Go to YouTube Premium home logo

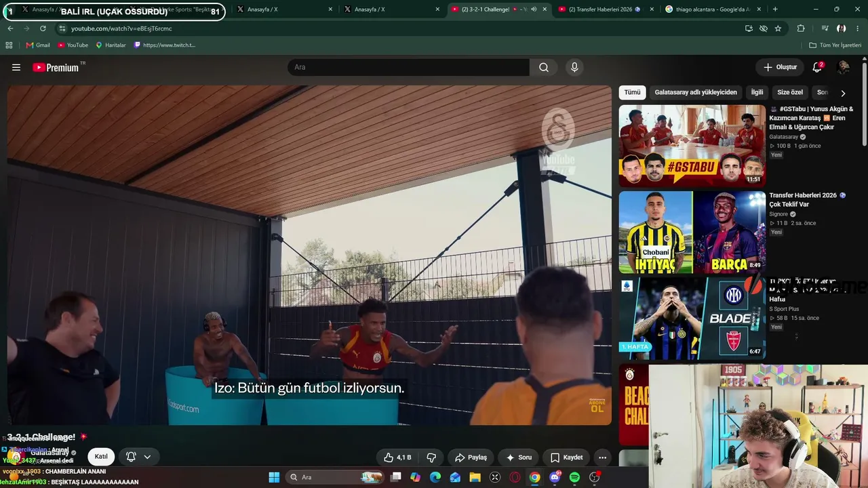(56, 67)
